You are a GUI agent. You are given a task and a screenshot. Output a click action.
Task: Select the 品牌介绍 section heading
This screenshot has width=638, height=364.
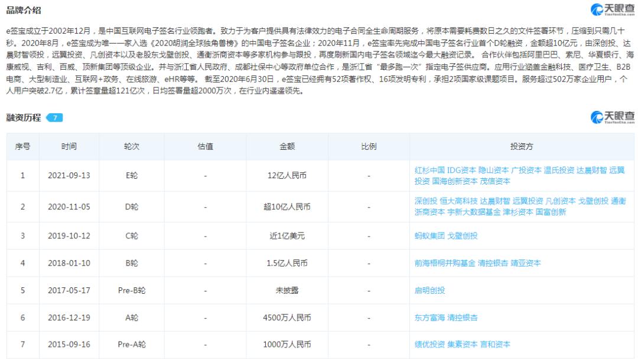pos(24,10)
